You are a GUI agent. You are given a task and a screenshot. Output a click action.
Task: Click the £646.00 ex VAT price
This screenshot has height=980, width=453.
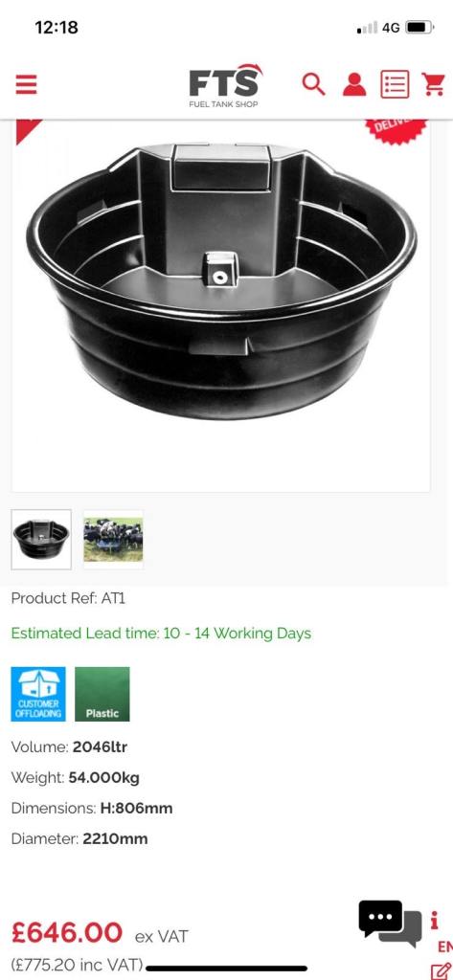coord(100,934)
